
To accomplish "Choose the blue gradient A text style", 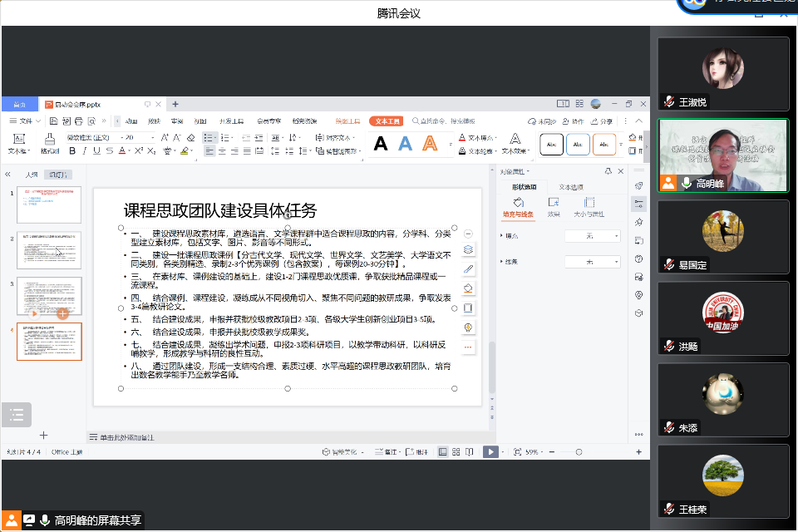I will coord(405,144).
